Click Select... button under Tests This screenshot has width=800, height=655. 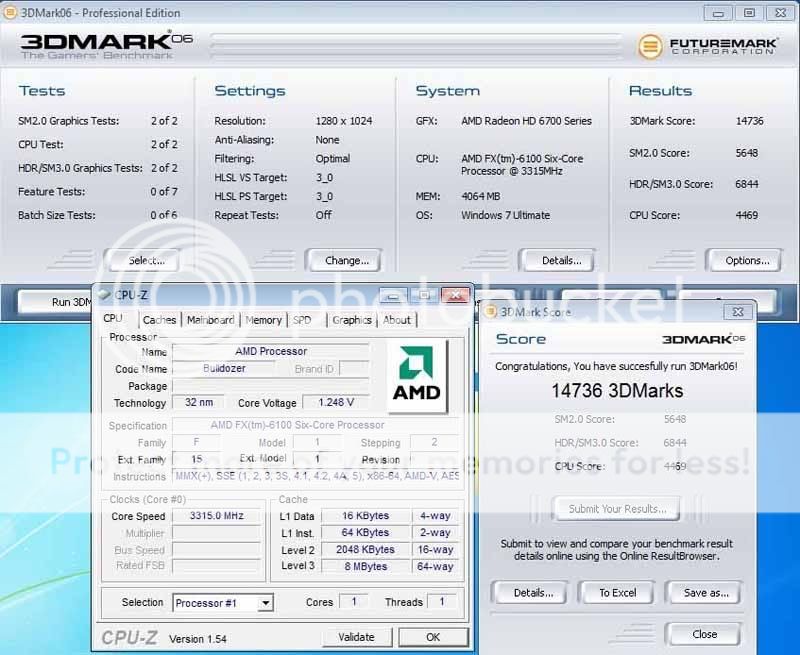click(x=143, y=261)
